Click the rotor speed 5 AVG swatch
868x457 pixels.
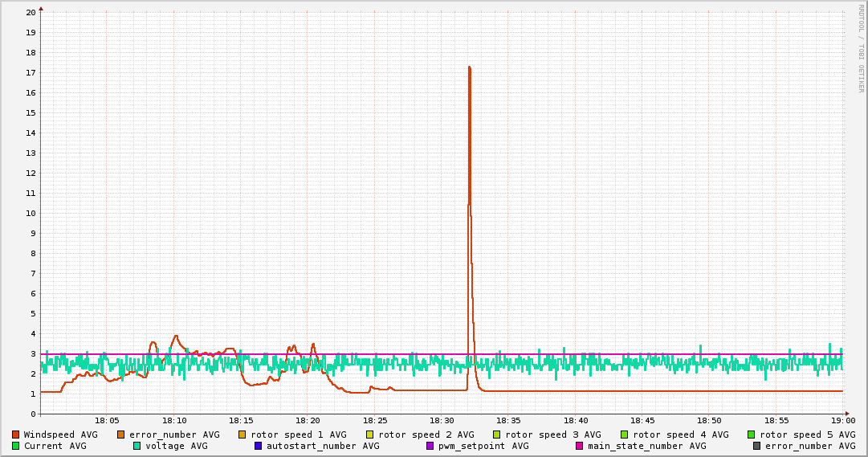click(752, 435)
